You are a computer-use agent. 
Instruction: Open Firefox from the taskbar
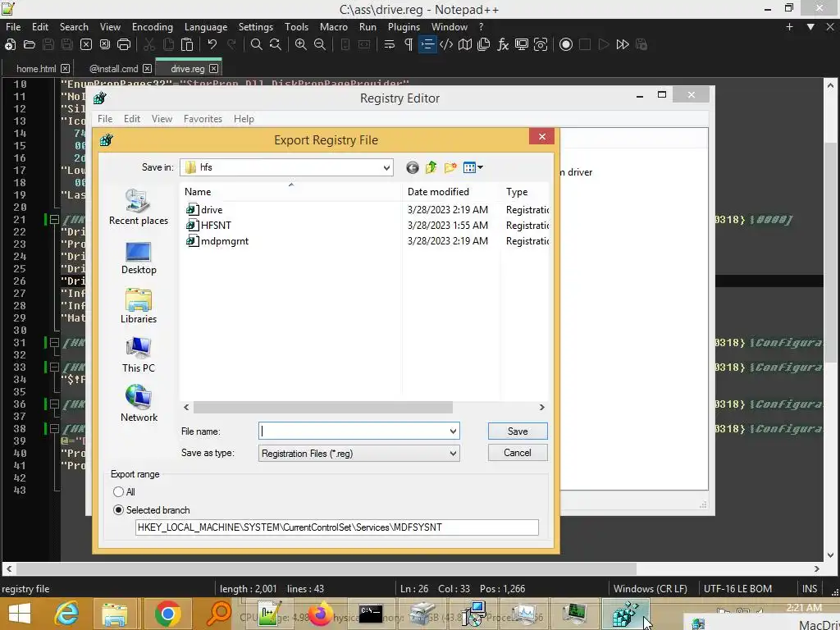[321, 614]
